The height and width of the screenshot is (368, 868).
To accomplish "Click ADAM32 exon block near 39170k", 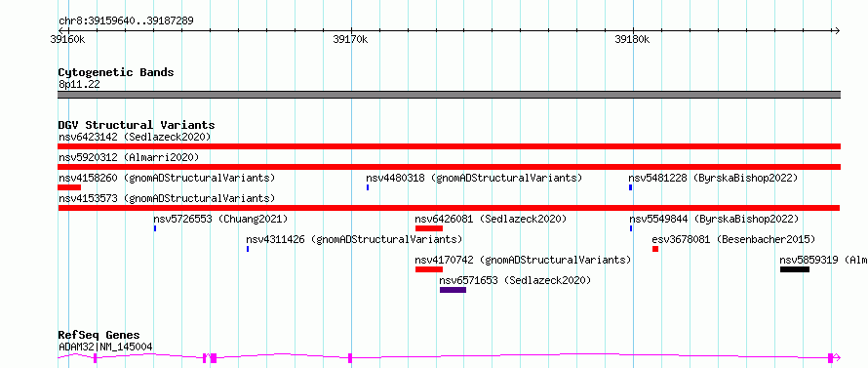I will (x=350, y=358).
